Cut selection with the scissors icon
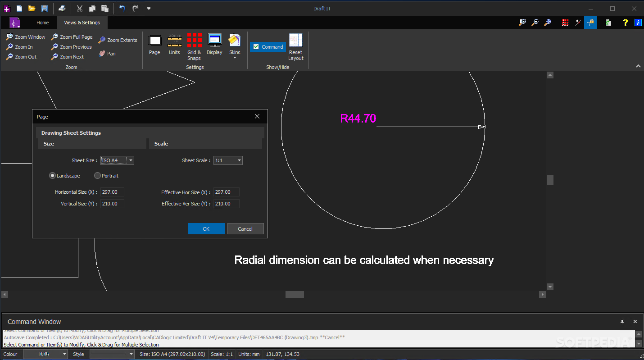 tap(80, 9)
